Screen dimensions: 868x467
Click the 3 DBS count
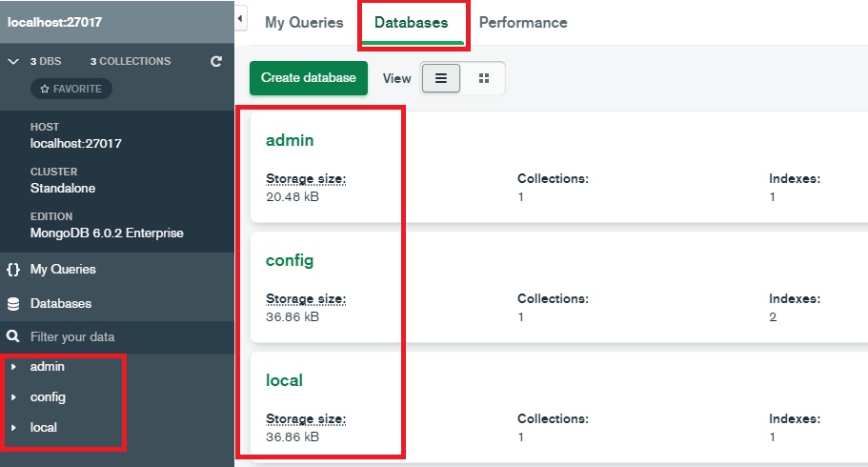(x=46, y=62)
